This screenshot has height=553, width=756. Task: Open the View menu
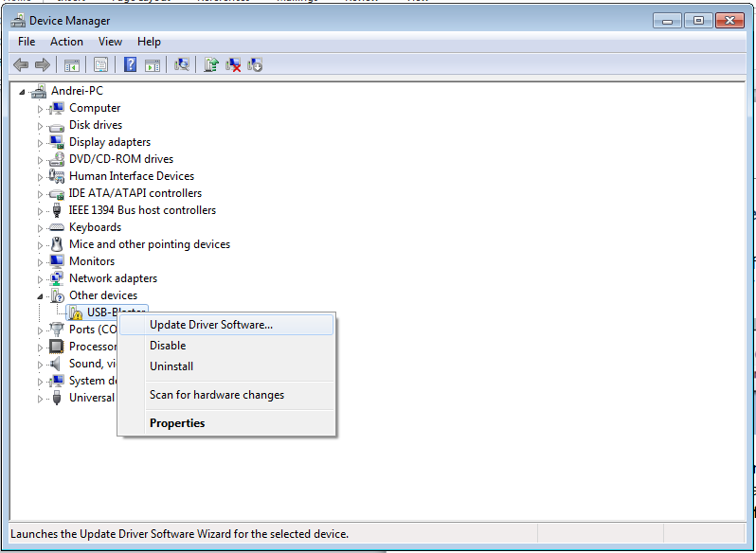(110, 42)
